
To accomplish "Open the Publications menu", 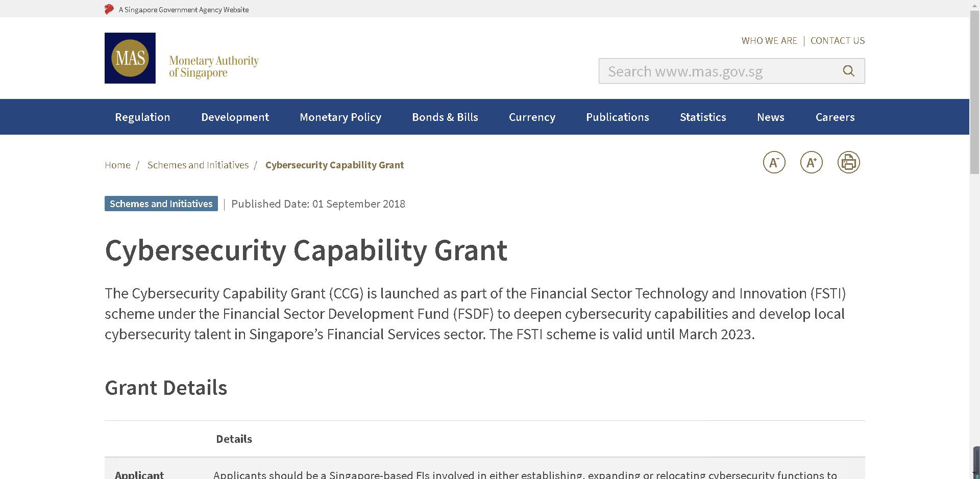I will 618,117.
